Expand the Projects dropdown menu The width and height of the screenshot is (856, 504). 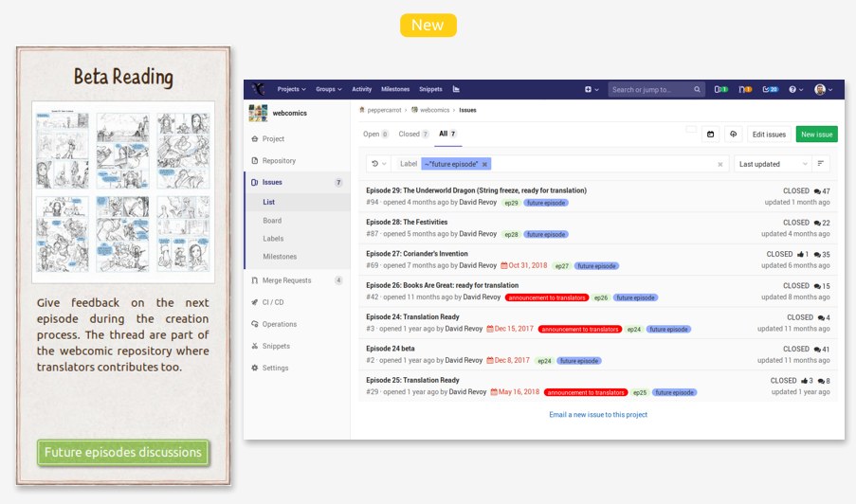[291, 89]
